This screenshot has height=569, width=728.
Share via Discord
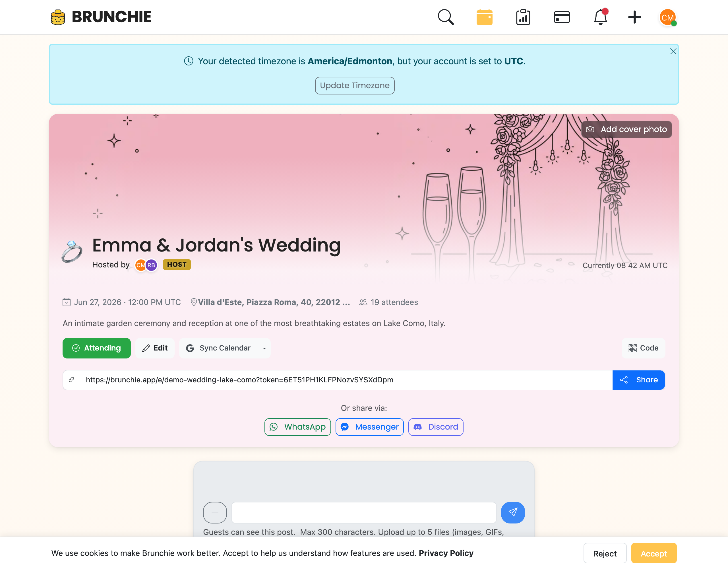(436, 427)
